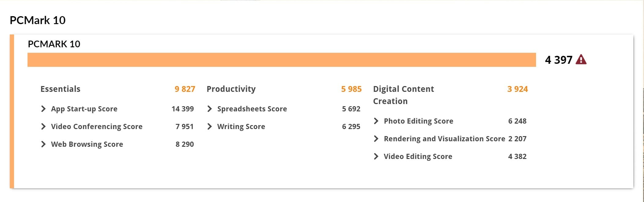The height and width of the screenshot is (202, 644).
Task: Expand the Writing Score chevron
Action: pos(209,127)
